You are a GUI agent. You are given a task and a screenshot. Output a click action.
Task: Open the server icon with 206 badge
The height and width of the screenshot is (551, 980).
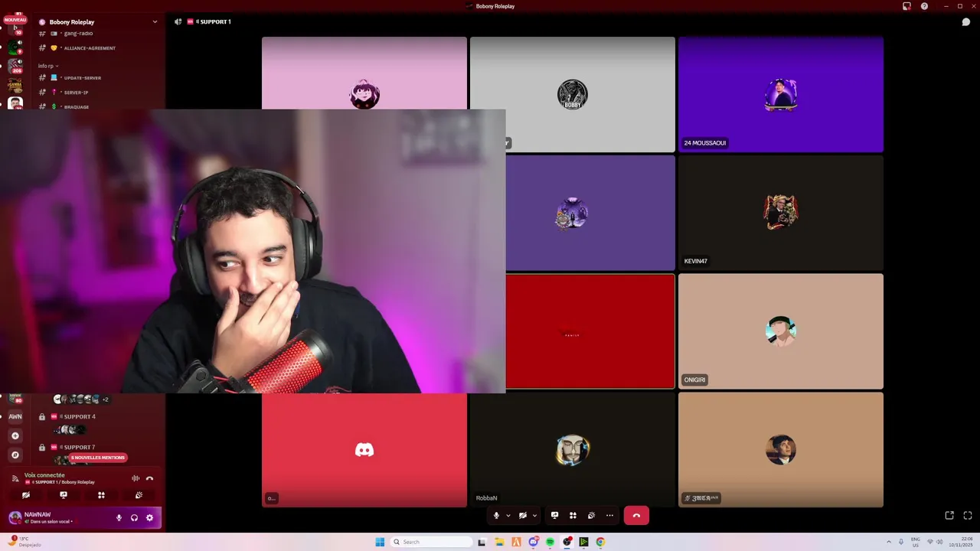(x=15, y=67)
